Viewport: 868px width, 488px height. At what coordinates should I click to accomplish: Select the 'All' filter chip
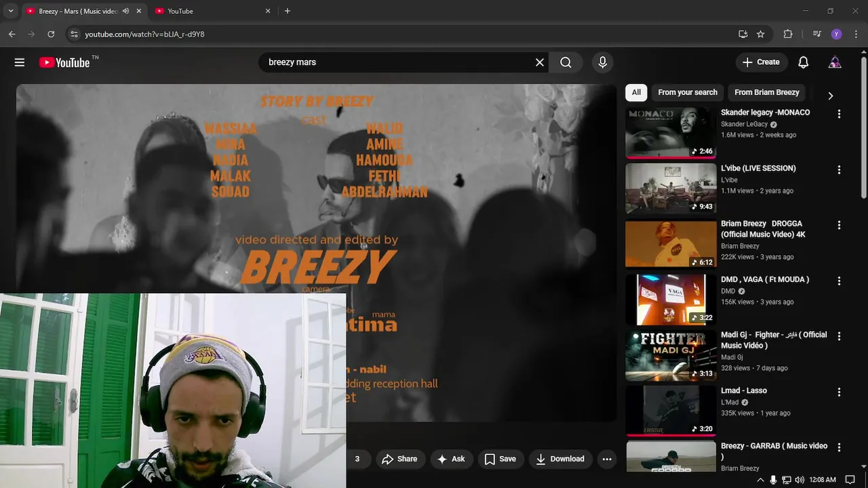(x=636, y=92)
